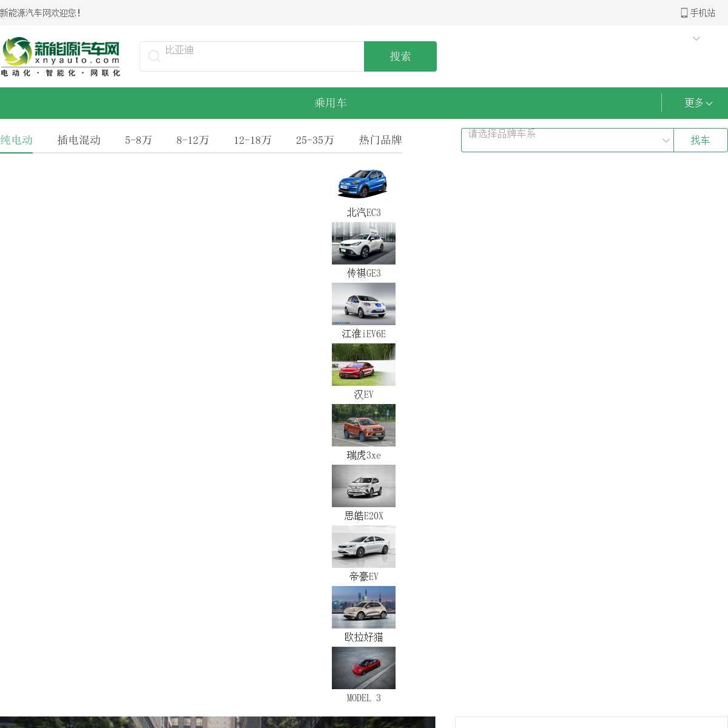Open the 传祺GE3 car image
Viewport: 728px width, 728px height.
(x=363, y=243)
